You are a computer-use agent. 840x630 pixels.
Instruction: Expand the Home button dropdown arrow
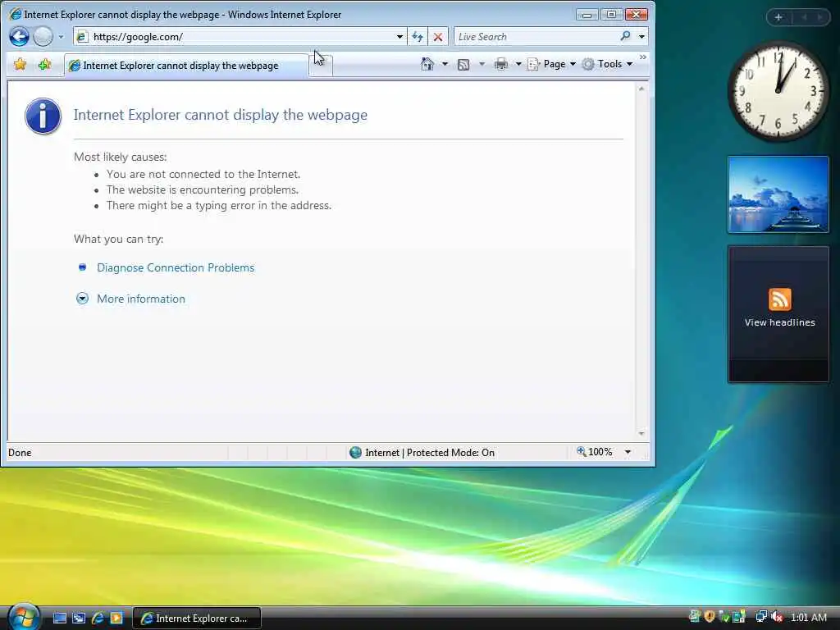coord(445,64)
